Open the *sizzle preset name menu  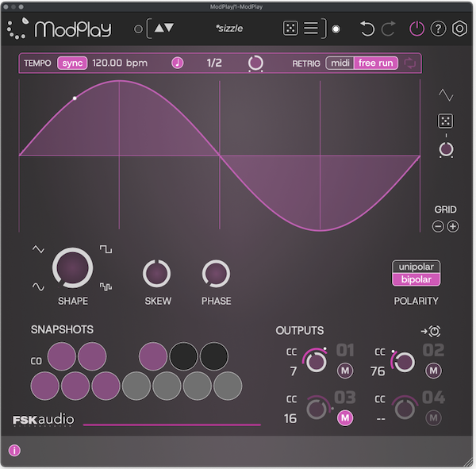point(229,29)
